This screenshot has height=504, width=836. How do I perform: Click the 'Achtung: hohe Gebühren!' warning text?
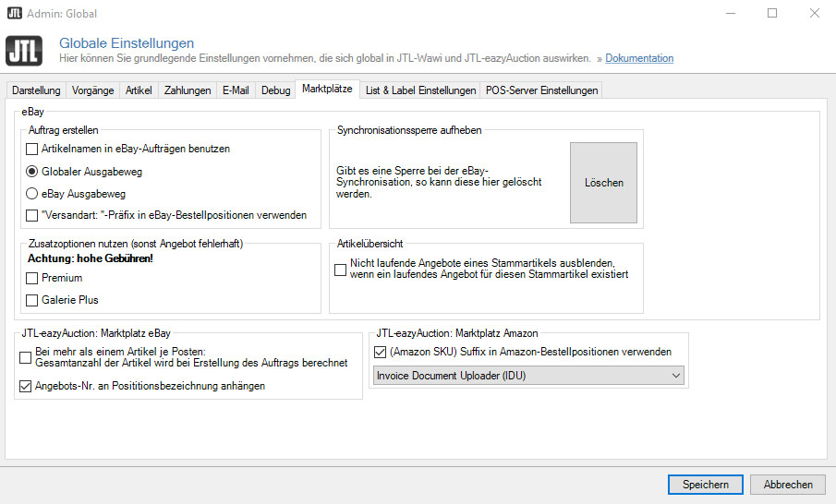pos(91,258)
